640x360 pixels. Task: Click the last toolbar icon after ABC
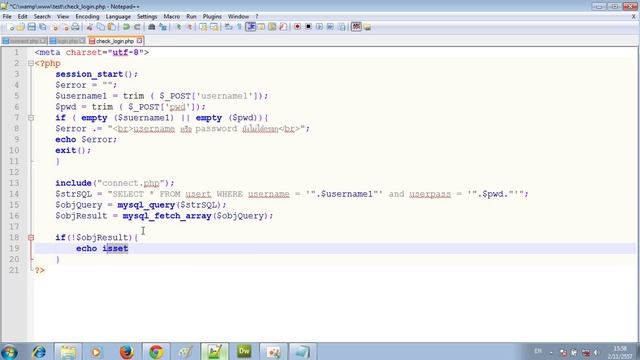pyautogui.click(x=367, y=27)
